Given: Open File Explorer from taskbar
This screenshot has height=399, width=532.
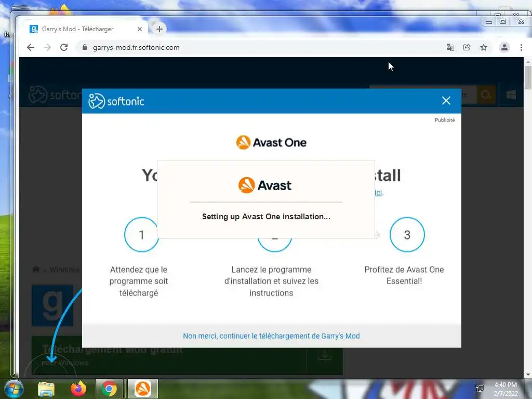Looking at the screenshot, I should point(46,389).
